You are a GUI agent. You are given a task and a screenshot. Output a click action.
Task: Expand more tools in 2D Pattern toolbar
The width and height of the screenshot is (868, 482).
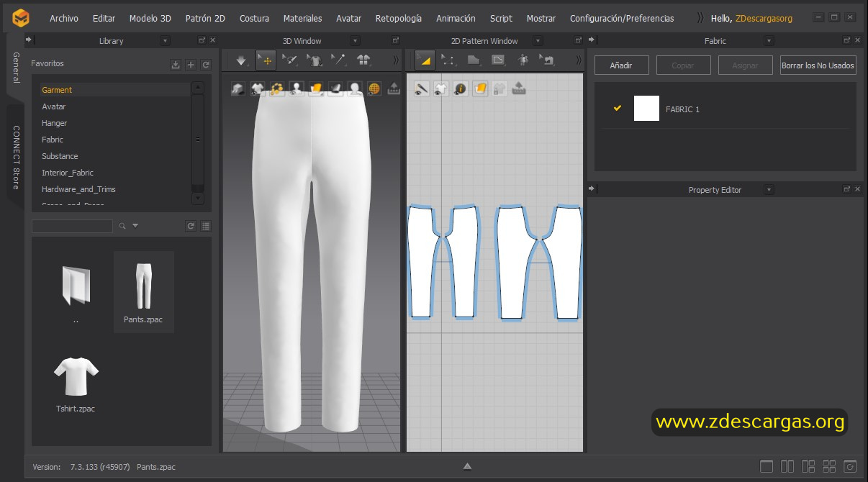click(578, 60)
